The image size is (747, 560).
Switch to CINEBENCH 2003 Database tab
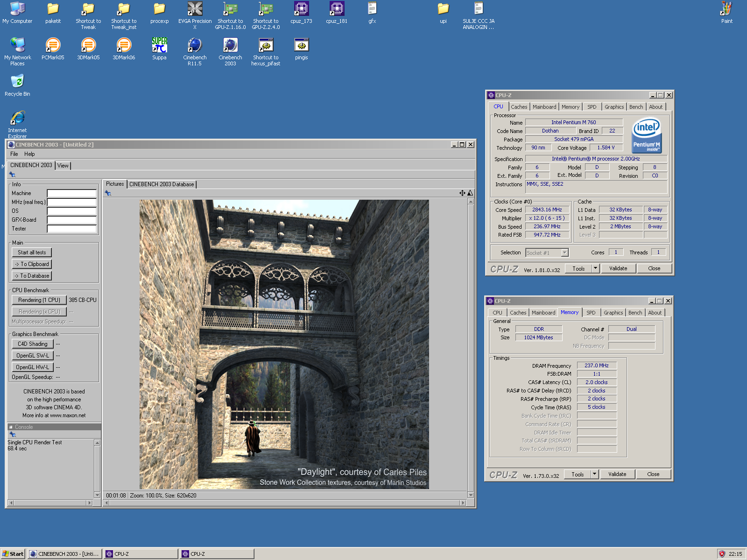pos(162,184)
